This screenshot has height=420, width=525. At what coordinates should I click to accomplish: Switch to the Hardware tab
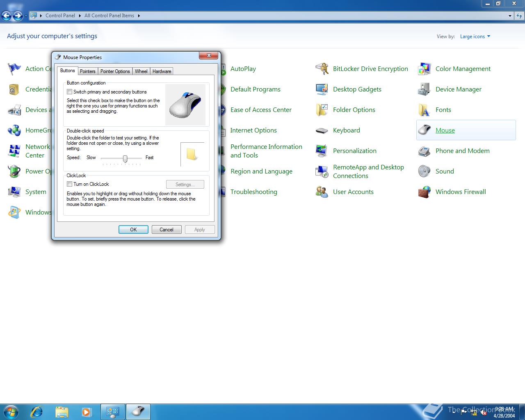click(162, 71)
